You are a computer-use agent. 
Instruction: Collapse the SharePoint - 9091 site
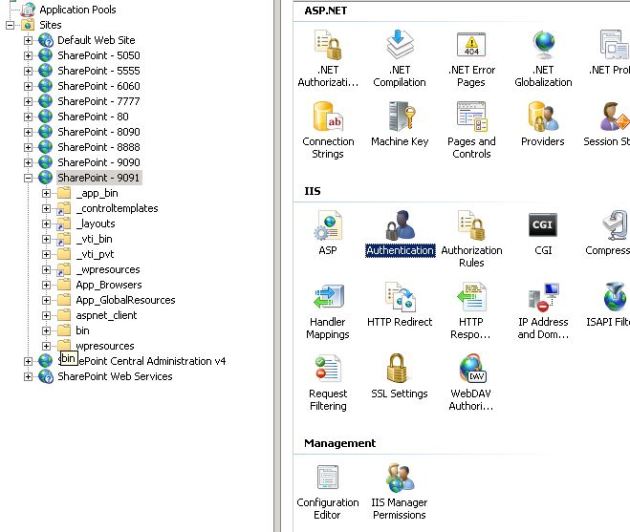pyautogui.click(x=28, y=178)
